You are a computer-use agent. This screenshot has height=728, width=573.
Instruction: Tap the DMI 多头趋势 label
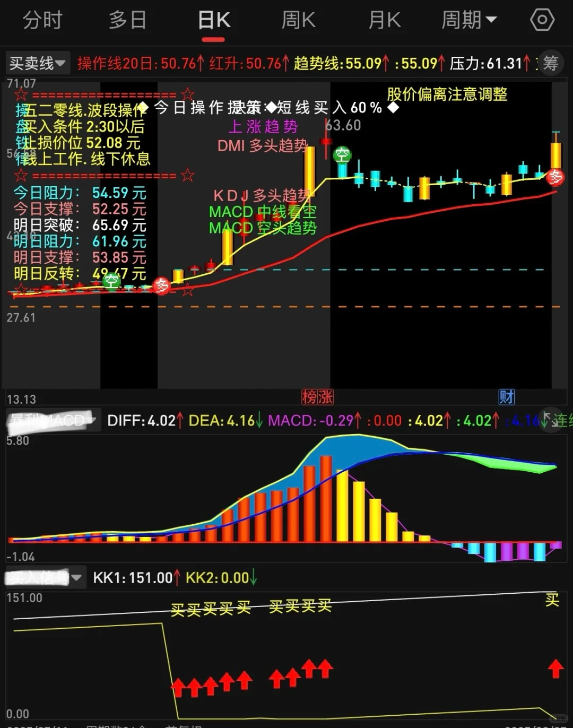coord(263,145)
